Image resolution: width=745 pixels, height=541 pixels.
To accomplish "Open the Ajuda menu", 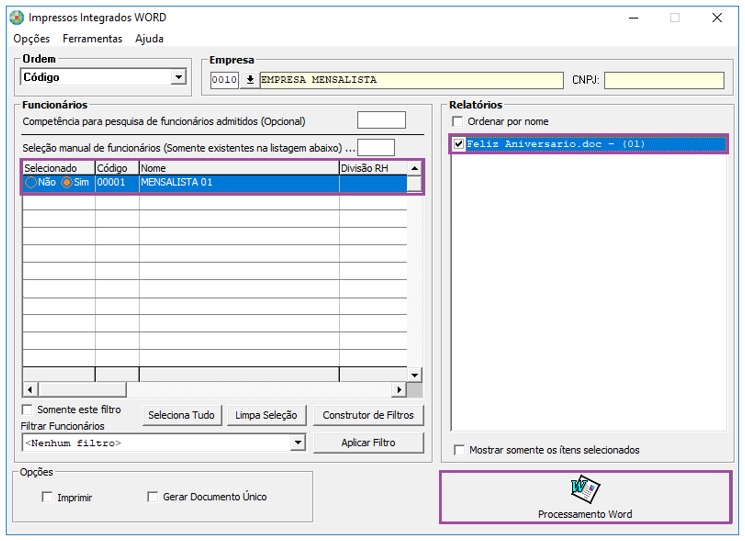I will [149, 38].
